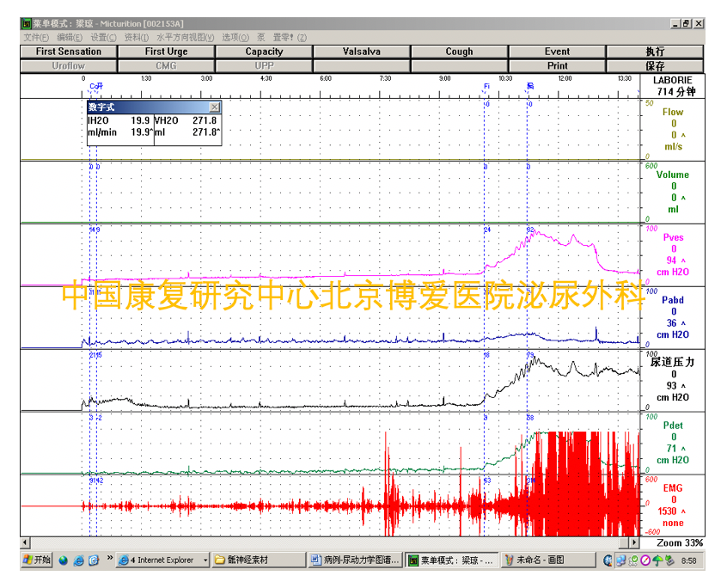Viewport: 727px width, 588px height.
Task: Open the 资料(I) menu
Action: point(137,38)
